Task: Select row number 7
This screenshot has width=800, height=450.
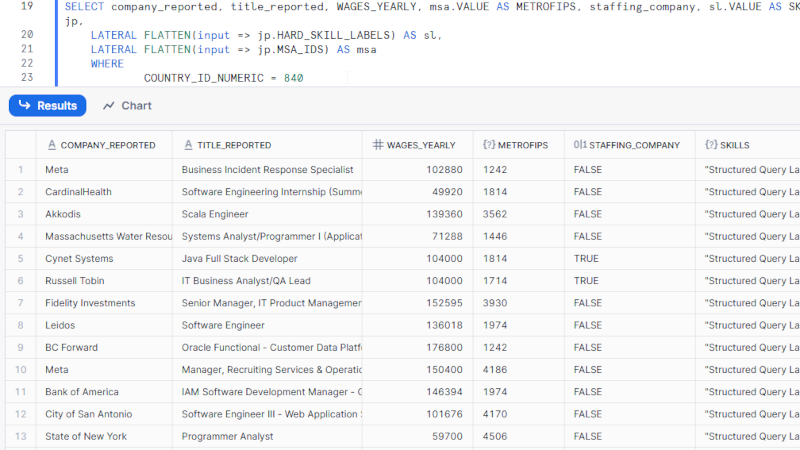Action: tap(20, 303)
